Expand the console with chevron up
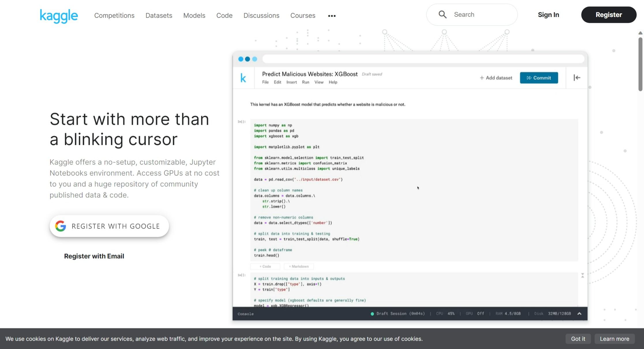This screenshot has width=644, height=349. 579,314
